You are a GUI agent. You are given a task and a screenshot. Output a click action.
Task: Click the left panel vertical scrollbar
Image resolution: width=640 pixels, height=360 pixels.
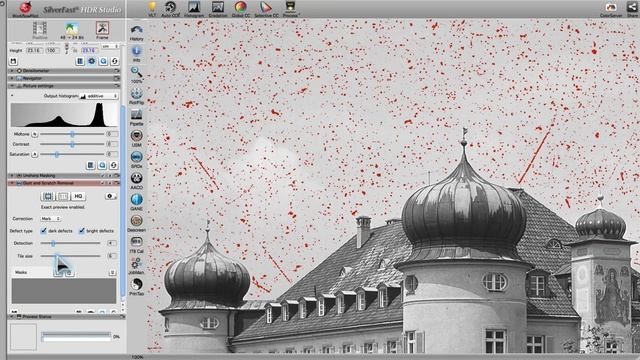tap(123, 200)
